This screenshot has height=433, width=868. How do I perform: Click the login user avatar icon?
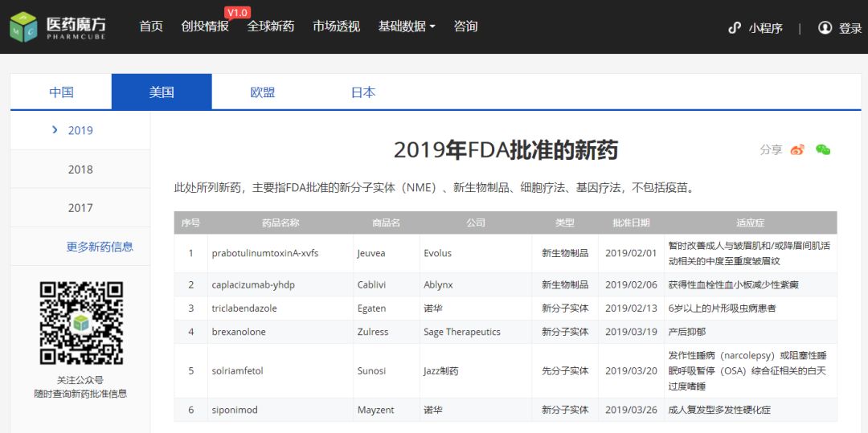pyautogui.click(x=825, y=27)
